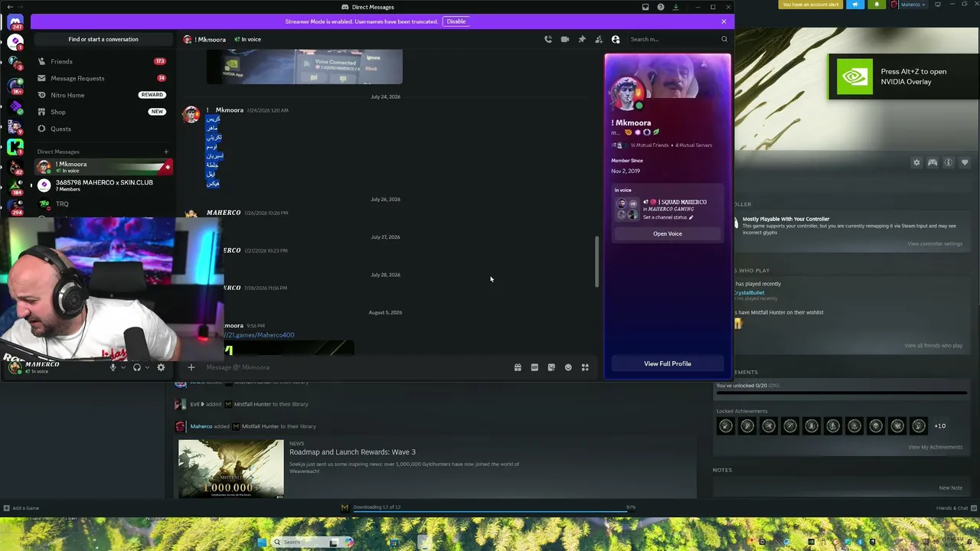Viewport: 980px width, 551px height.
Task: Open the Friends tab
Action: (x=102, y=61)
